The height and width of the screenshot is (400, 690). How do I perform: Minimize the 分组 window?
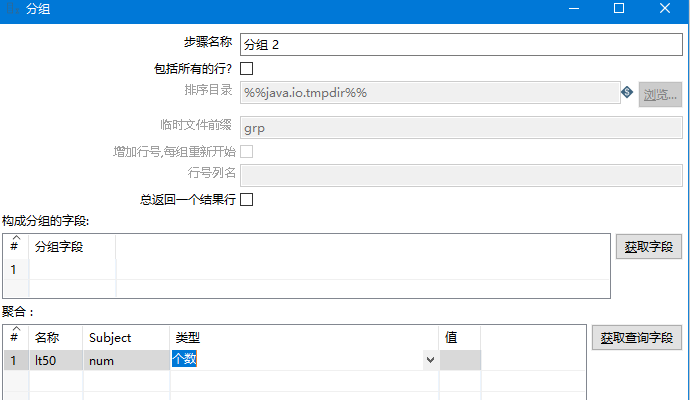(574, 9)
